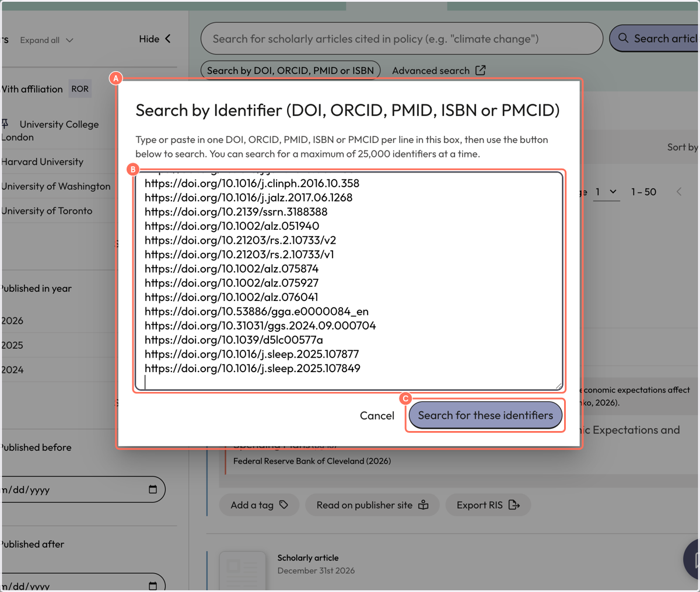This screenshot has height=592, width=700.
Task: Click the DOI line 10.1016/j.sleep.2025.107849
Action: coord(253,368)
